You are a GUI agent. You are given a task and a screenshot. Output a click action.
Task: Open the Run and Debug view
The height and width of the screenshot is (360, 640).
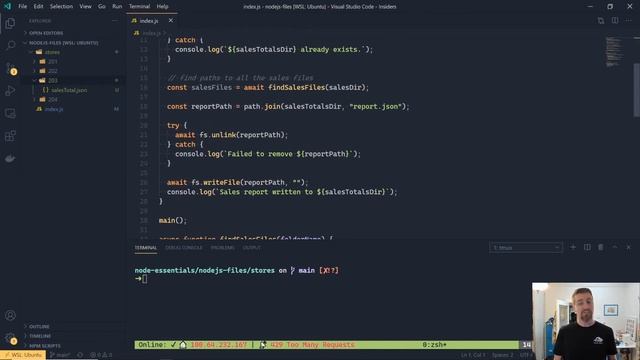[10, 91]
